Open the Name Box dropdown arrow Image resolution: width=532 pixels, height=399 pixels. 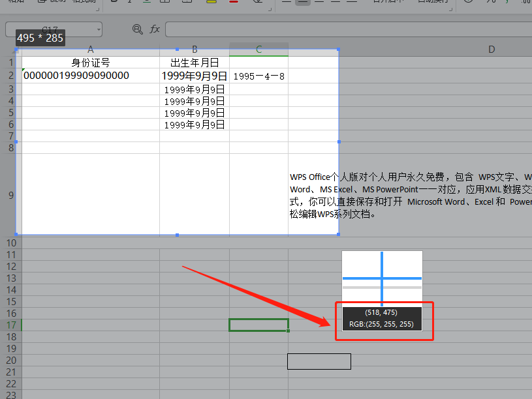pos(98,29)
